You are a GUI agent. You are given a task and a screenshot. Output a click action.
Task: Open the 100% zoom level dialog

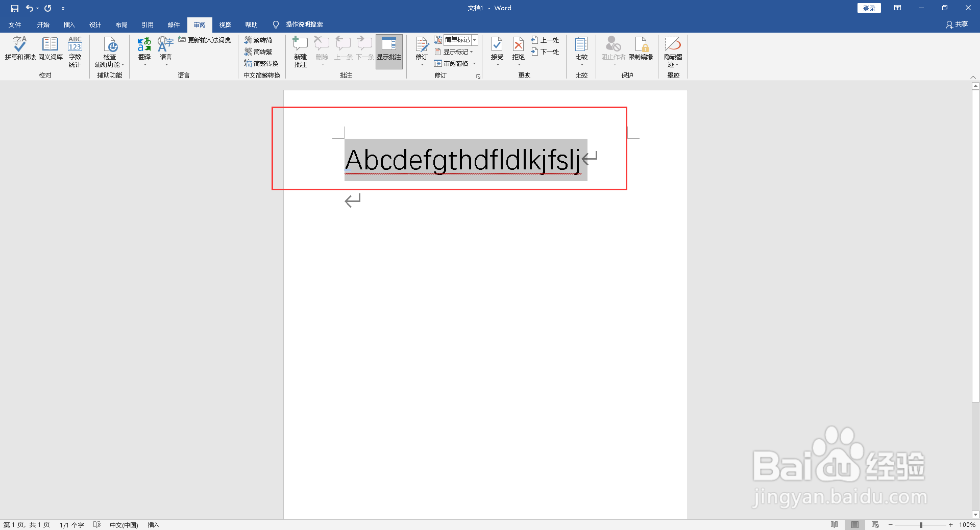(x=967, y=525)
